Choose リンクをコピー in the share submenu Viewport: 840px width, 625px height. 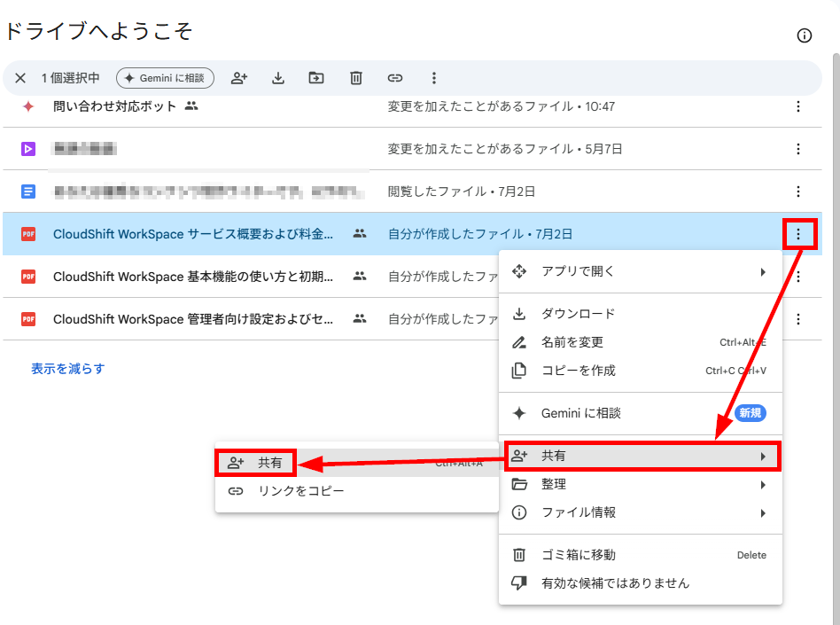pos(357,491)
